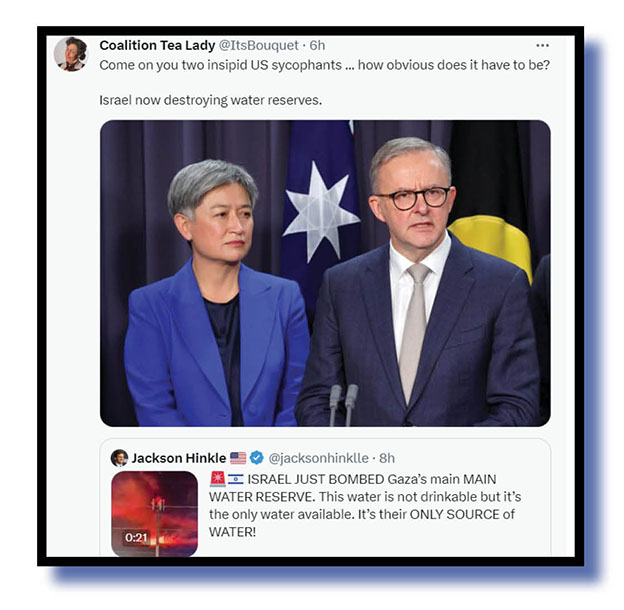This screenshot has width=624, height=610.
Task: Open Coalition Tea Lady display name
Action: pyautogui.click(x=157, y=45)
